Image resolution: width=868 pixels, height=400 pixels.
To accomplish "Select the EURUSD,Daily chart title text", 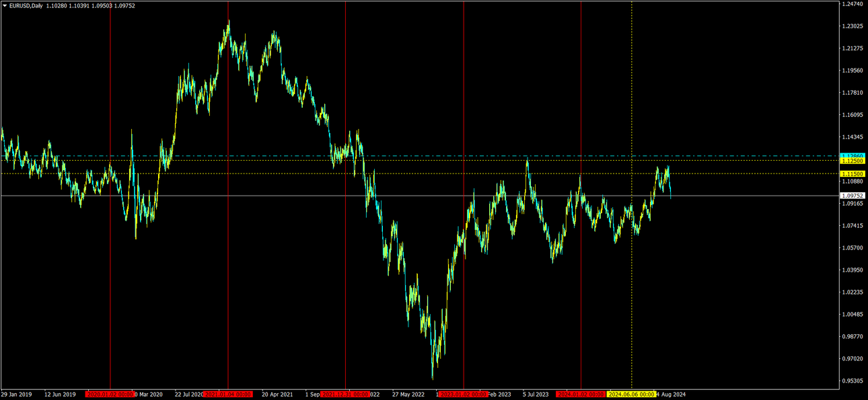I will [26, 5].
